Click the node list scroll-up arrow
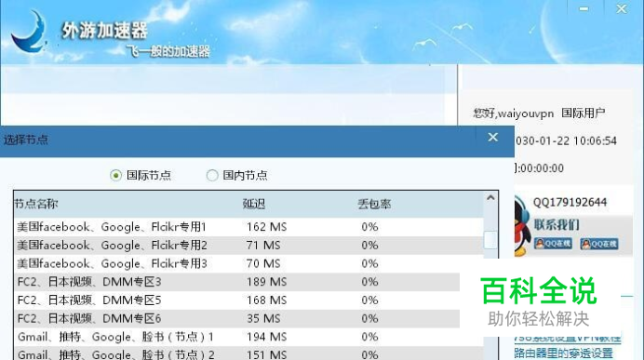This screenshot has width=644, height=360. [x=490, y=198]
